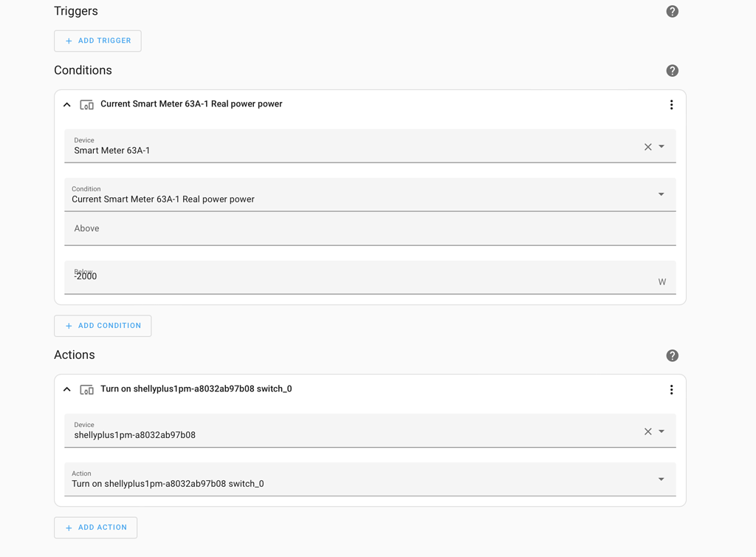
Task: Open the overflow menu on the action card
Action: (x=671, y=389)
